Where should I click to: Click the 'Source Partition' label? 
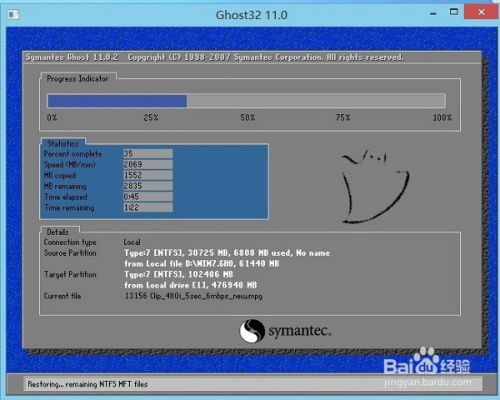click(x=70, y=253)
